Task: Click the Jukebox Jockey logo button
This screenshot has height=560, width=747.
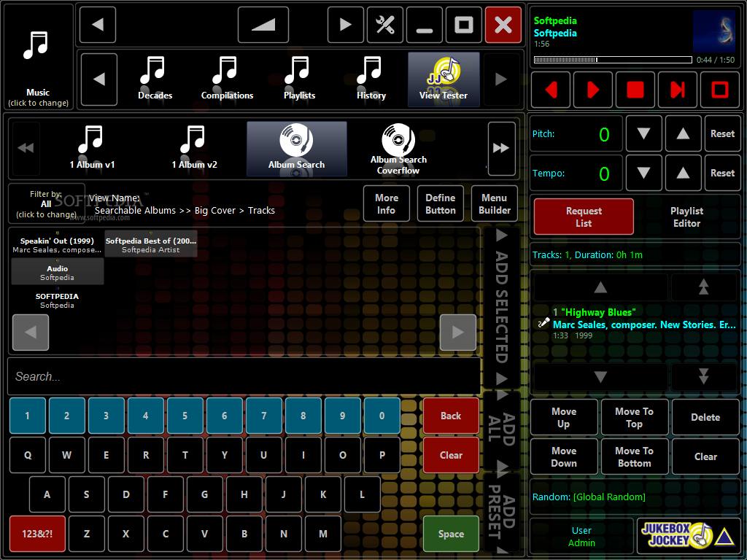Action: pos(689,536)
